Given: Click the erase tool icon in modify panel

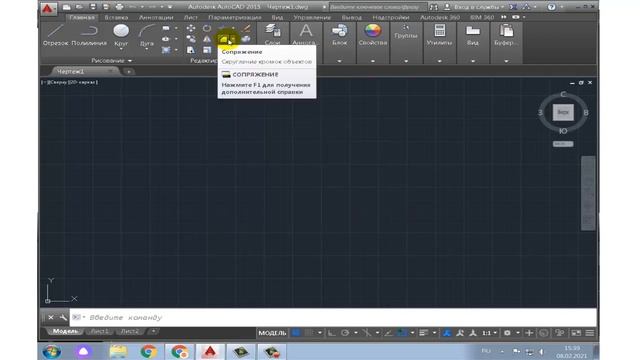Looking at the screenshot, I should pyautogui.click(x=247, y=28).
